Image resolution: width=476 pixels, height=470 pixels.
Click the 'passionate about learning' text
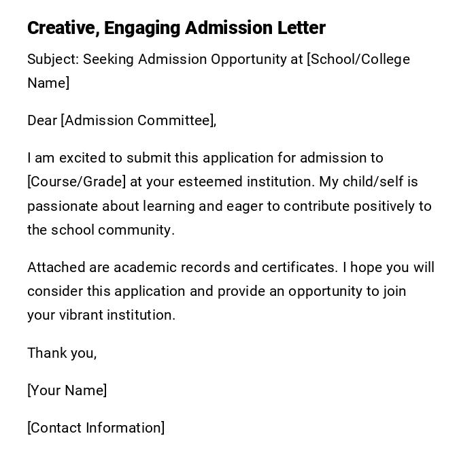(105, 206)
